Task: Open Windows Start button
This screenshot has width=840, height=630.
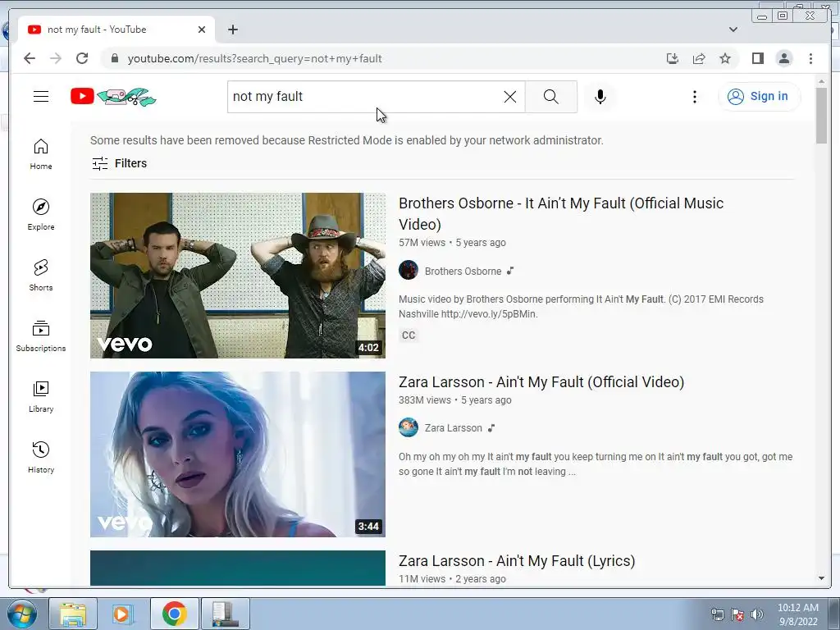Action: pos(21,614)
